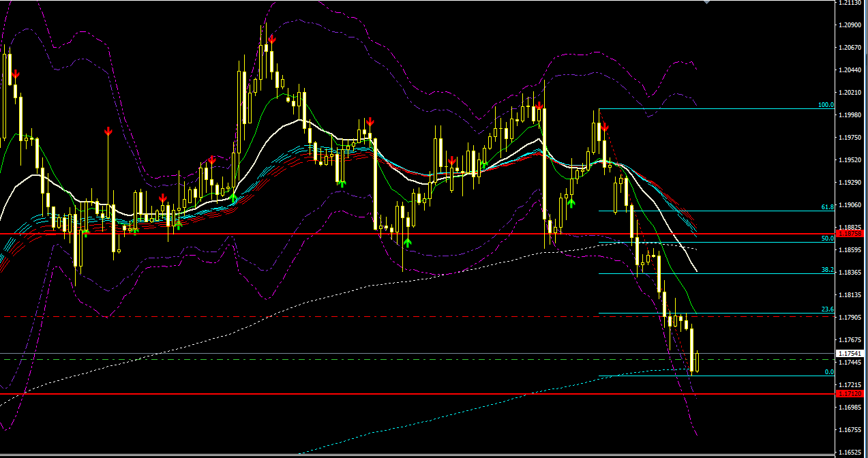Image resolution: width=868 pixels, height=458 pixels.
Task: Click the 1.18365 price scale value
Action: click(x=850, y=273)
